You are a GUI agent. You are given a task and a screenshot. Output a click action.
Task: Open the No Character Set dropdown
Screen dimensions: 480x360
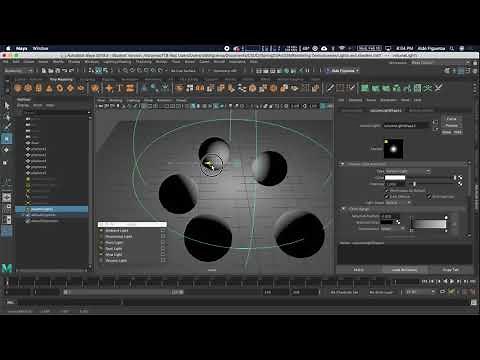pyautogui.click(x=345, y=292)
